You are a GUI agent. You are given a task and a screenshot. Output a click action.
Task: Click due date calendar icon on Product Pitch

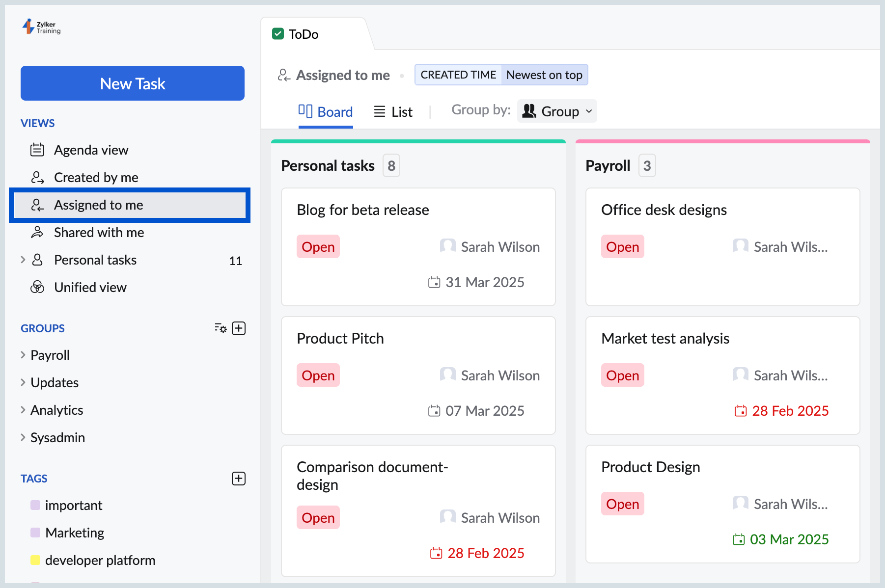click(x=434, y=411)
